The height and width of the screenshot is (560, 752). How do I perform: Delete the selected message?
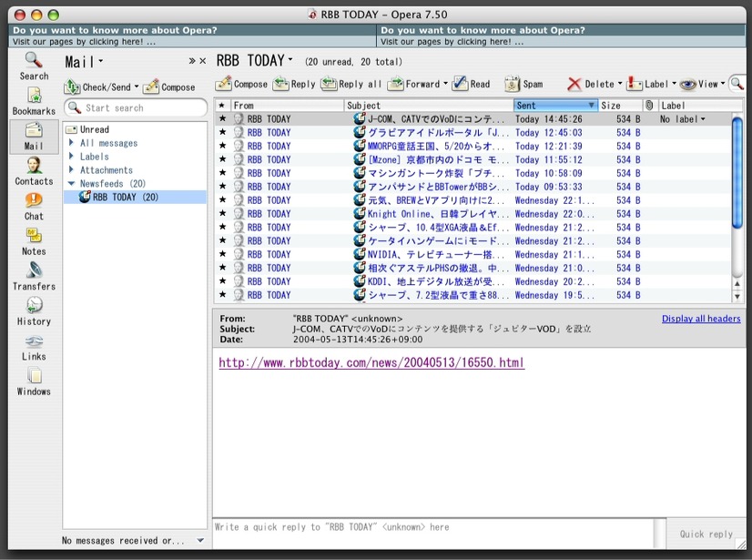pos(591,84)
